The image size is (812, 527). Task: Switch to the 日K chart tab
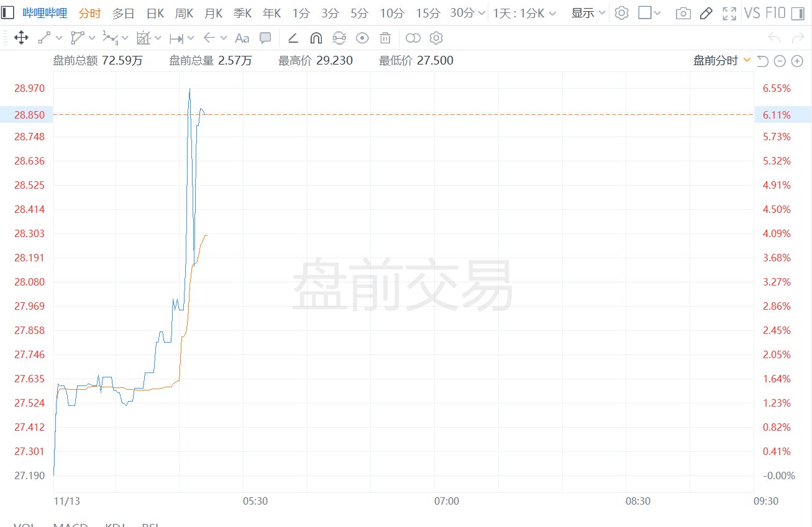click(155, 13)
